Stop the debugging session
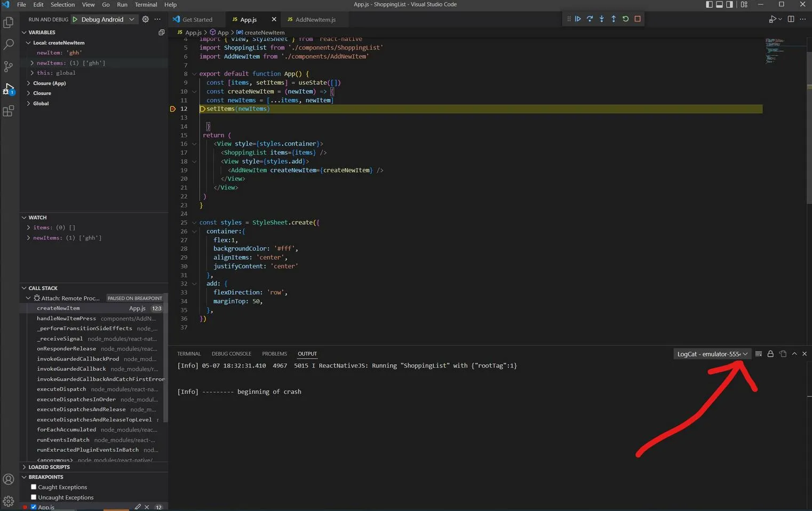812x511 pixels. click(638, 19)
